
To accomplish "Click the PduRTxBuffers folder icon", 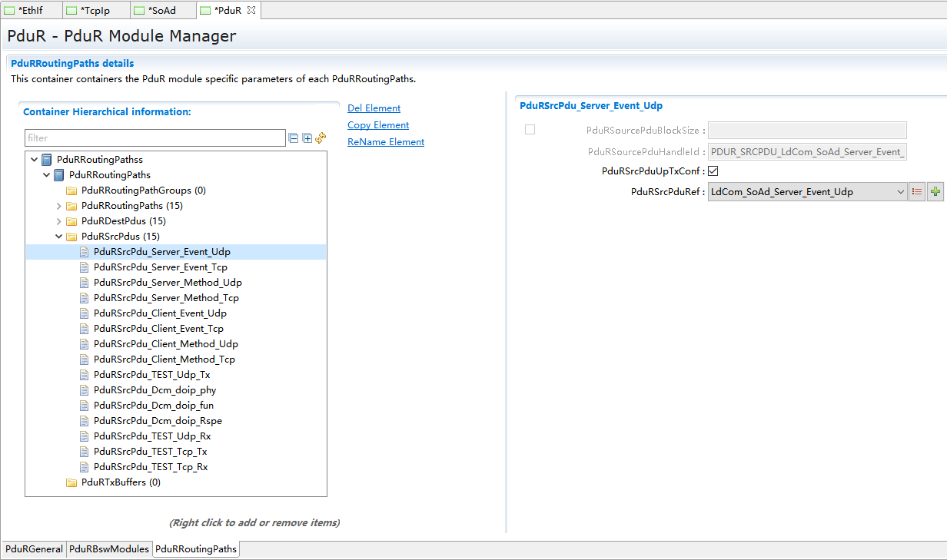I will click(71, 482).
